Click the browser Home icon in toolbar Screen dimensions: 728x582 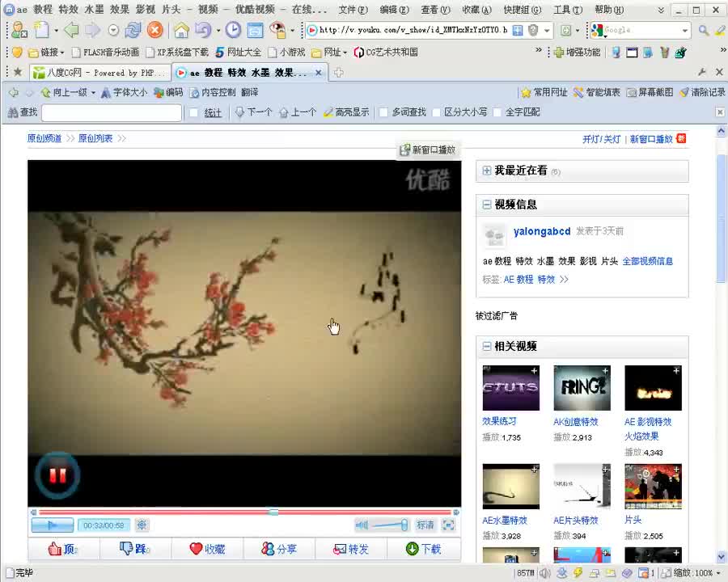pos(181,30)
